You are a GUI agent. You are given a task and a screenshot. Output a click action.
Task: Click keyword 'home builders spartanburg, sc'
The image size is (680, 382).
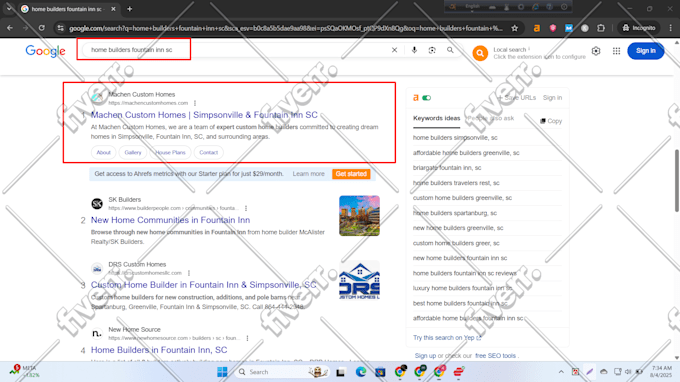(x=454, y=213)
